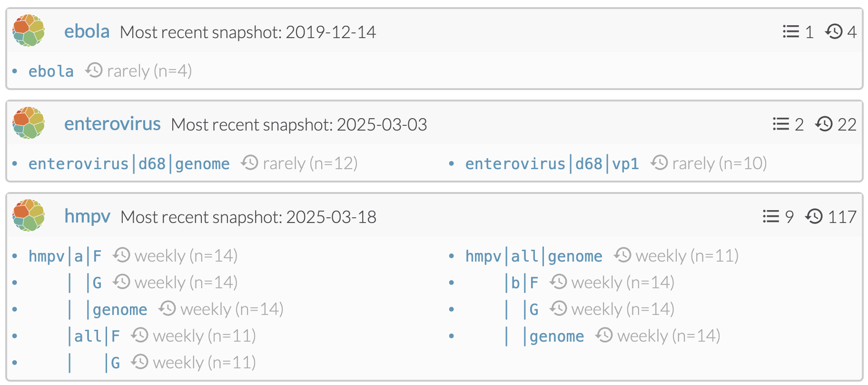Click the enterovirus dataset count list icon
The height and width of the screenshot is (385, 868).
pyautogui.click(x=780, y=124)
